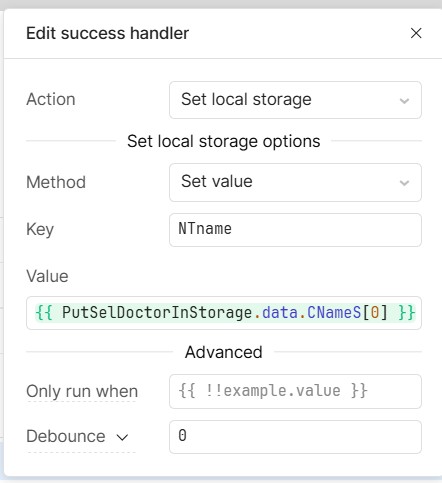Click the Debounce input showing 0
The height and width of the screenshot is (483, 442).
[x=295, y=437]
